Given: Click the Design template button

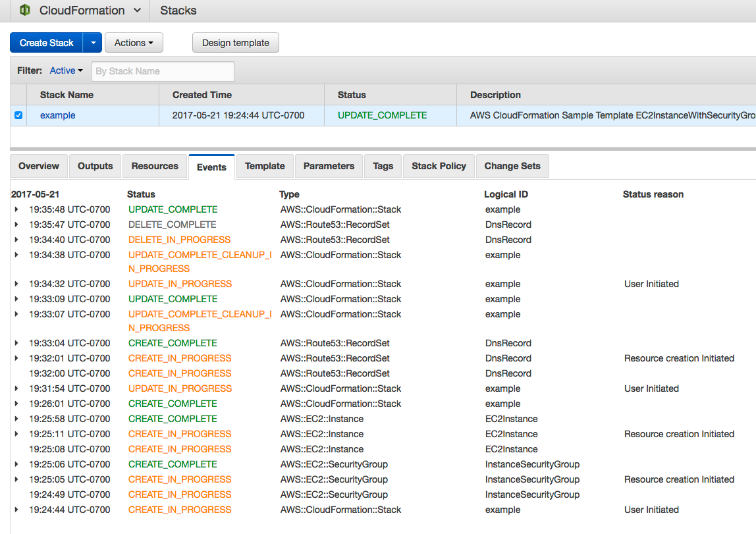Looking at the screenshot, I should point(235,42).
